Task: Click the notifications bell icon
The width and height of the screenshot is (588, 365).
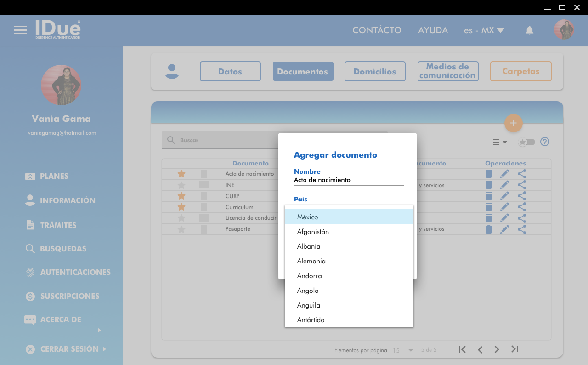Action: (x=529, y=30)
